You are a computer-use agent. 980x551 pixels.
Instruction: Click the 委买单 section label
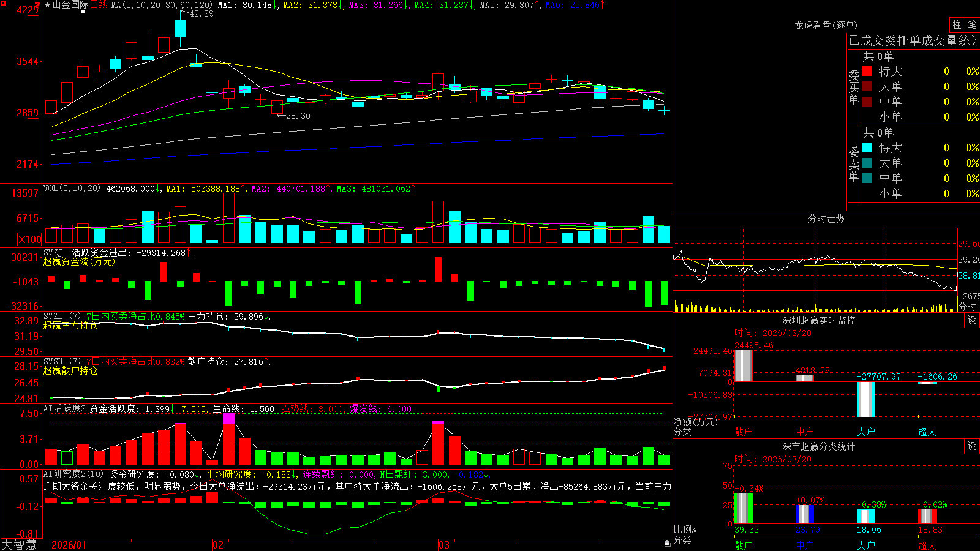[x=854, y=87]
